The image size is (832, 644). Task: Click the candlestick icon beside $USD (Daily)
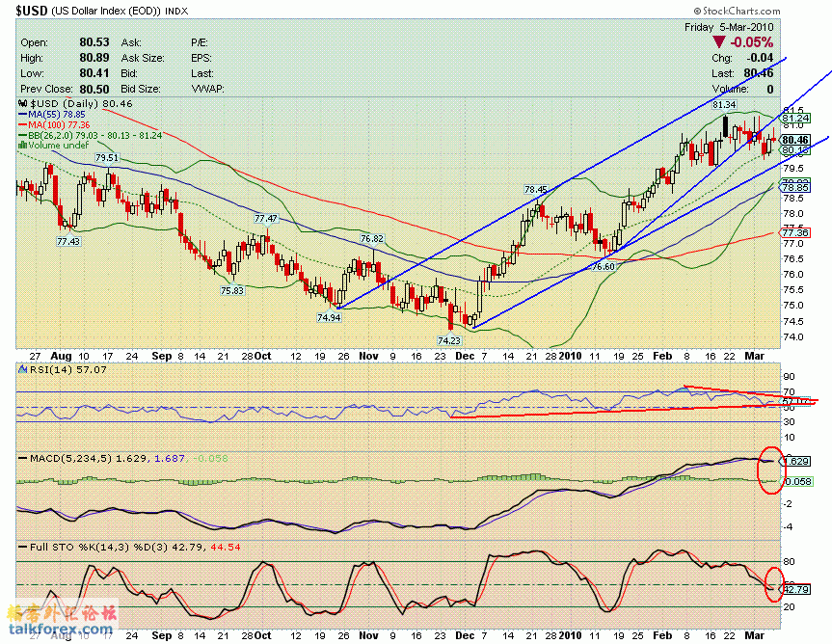tap(23, 103)
